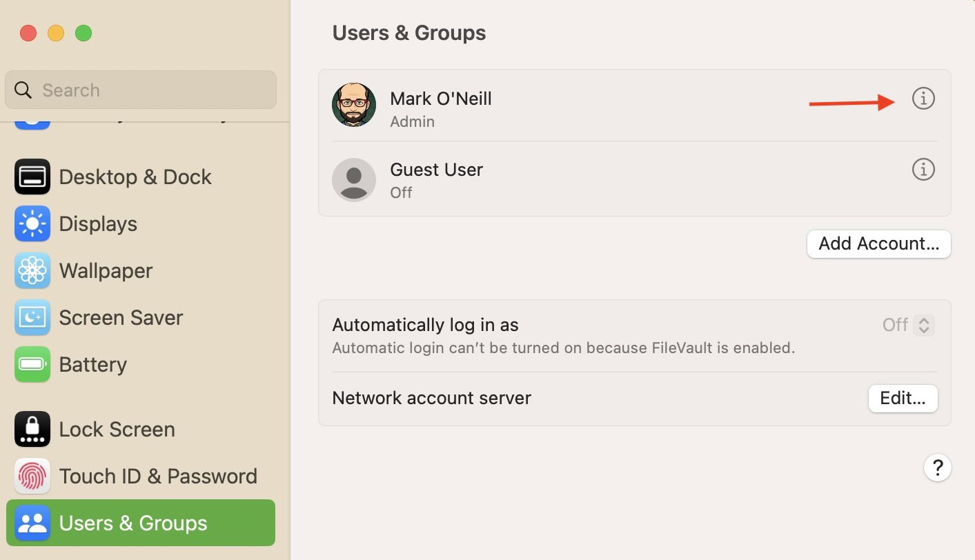Image resolution: width=975 pixels, height=560 pixels.
Task: Open Touch ID & Password settings
Action: click(x=158, y=477)
